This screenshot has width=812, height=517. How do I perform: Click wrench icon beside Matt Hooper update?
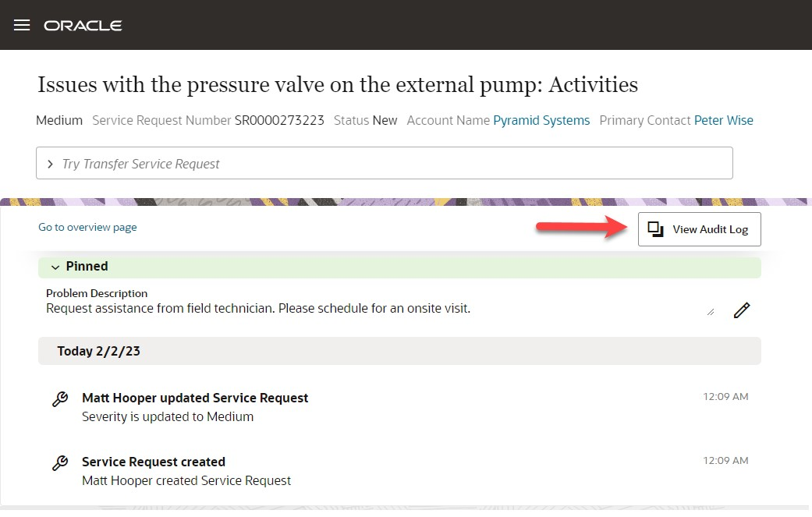click(x=60, y=399)
